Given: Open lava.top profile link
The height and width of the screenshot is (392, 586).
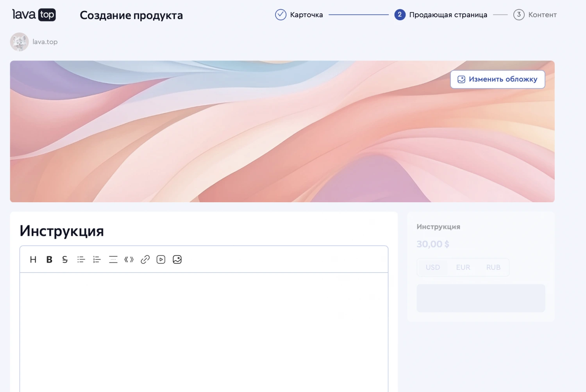Looking at the screenshot, I should pos(45,42).
